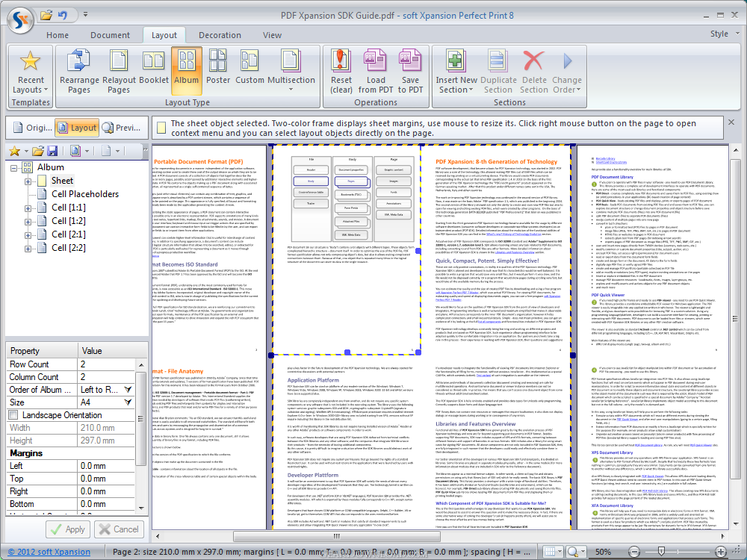Click the undo arrow in quick access toolbar
Viewport: 747px width, 560px height.
coord(63,15)
